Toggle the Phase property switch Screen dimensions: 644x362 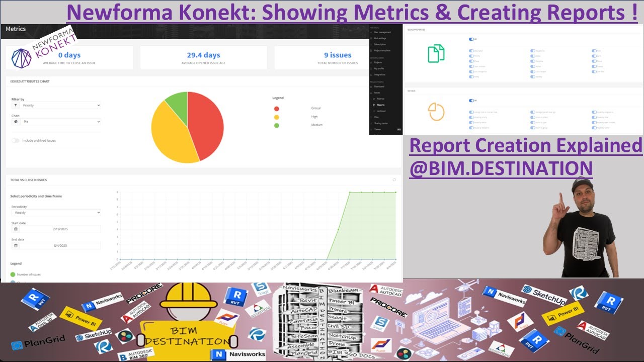tap(471, 61)
